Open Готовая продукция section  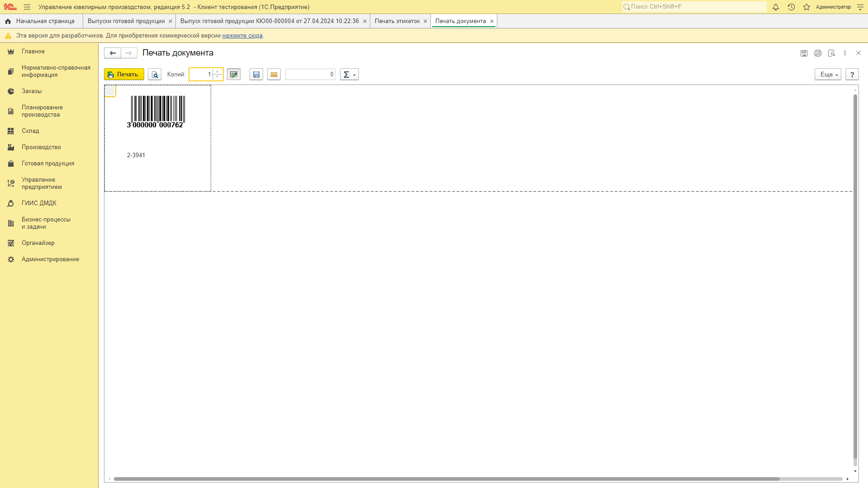coord(49,164)
